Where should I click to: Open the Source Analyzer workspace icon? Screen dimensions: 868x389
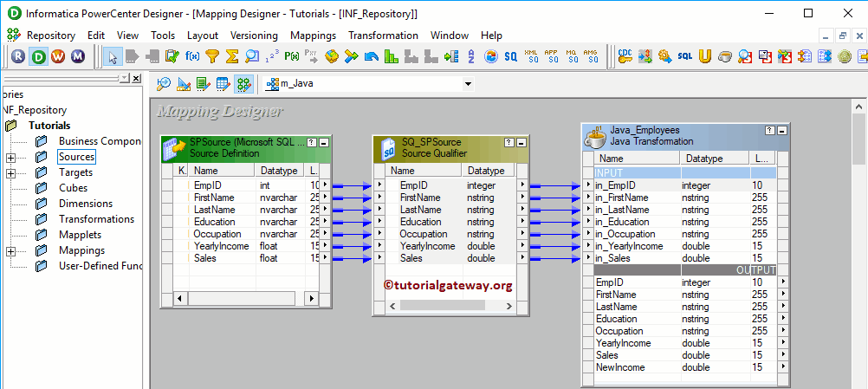(164, 84)
